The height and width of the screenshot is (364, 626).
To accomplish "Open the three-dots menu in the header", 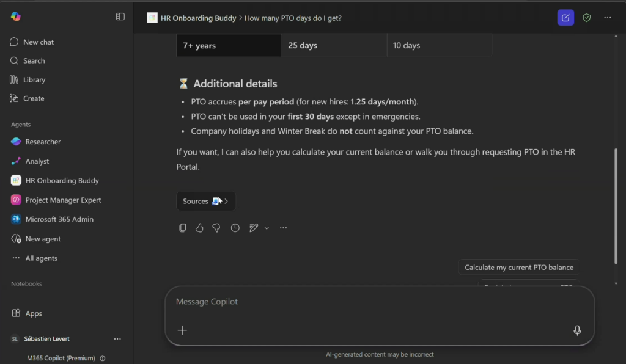I will (608, 18).
